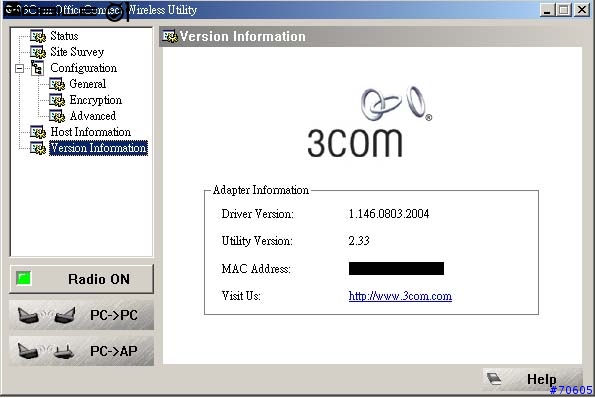
Task: Click the General item icon
Action: 57,84
